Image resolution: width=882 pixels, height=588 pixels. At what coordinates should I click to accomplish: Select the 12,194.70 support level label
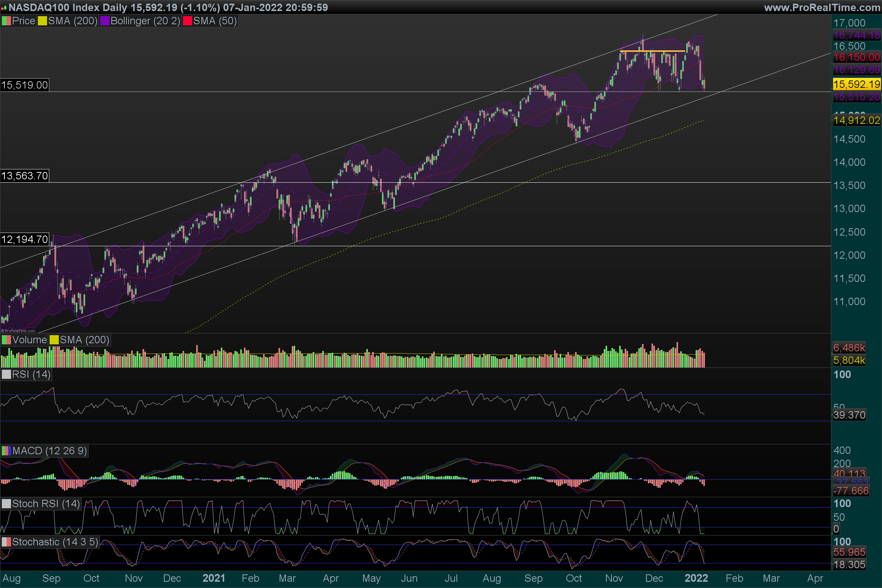click(25, 239)
